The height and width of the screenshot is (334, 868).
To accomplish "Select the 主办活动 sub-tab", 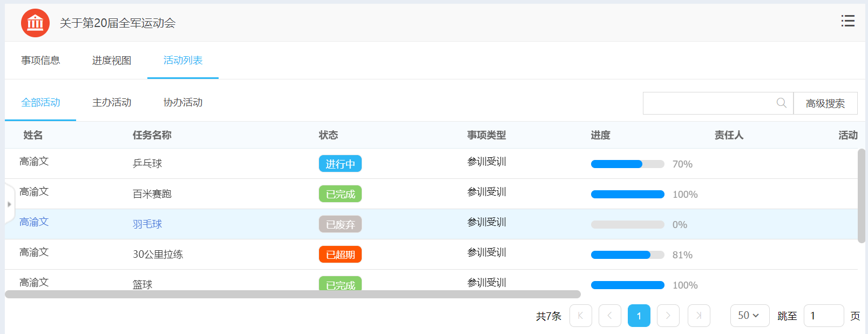I will [112, 103].
